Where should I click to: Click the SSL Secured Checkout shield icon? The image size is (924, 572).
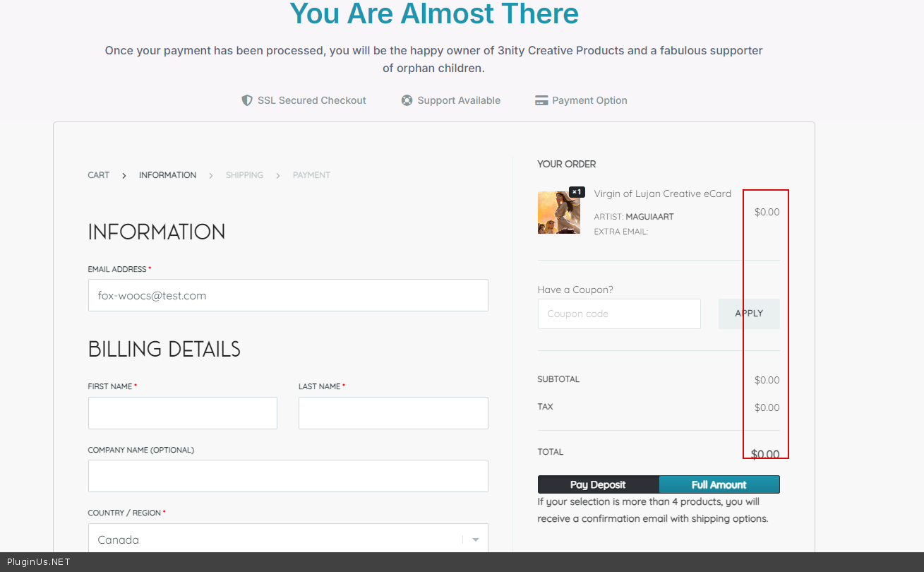tap(247, 100)
